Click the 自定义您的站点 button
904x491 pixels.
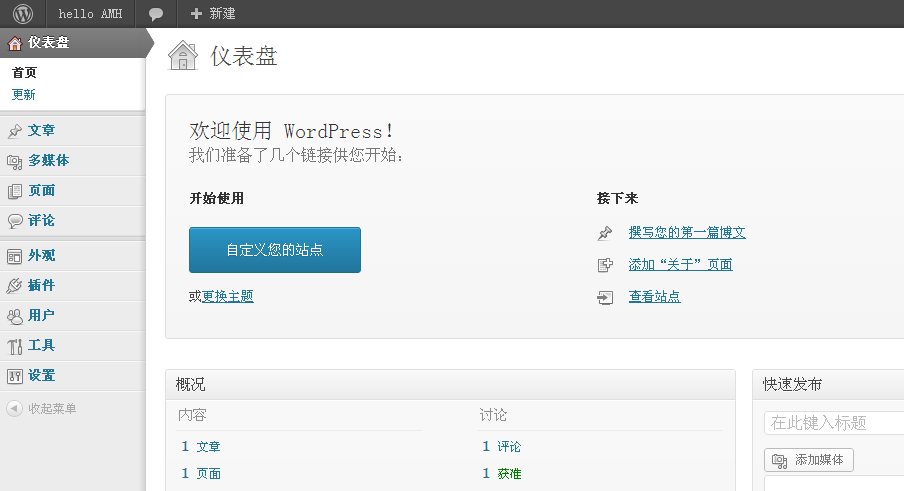pos(275,250)
